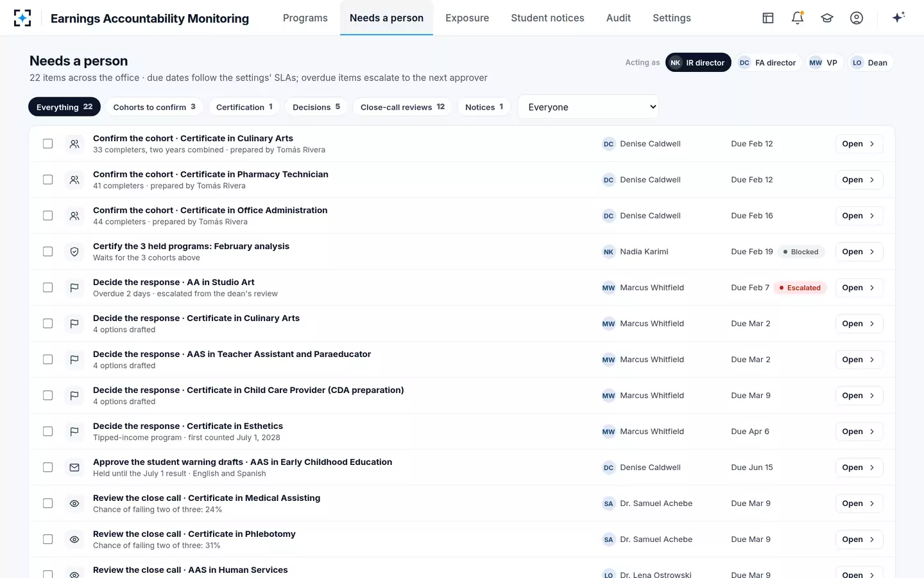Act as FA director
The height and width of the screenshot is (578, 924).
767,63
